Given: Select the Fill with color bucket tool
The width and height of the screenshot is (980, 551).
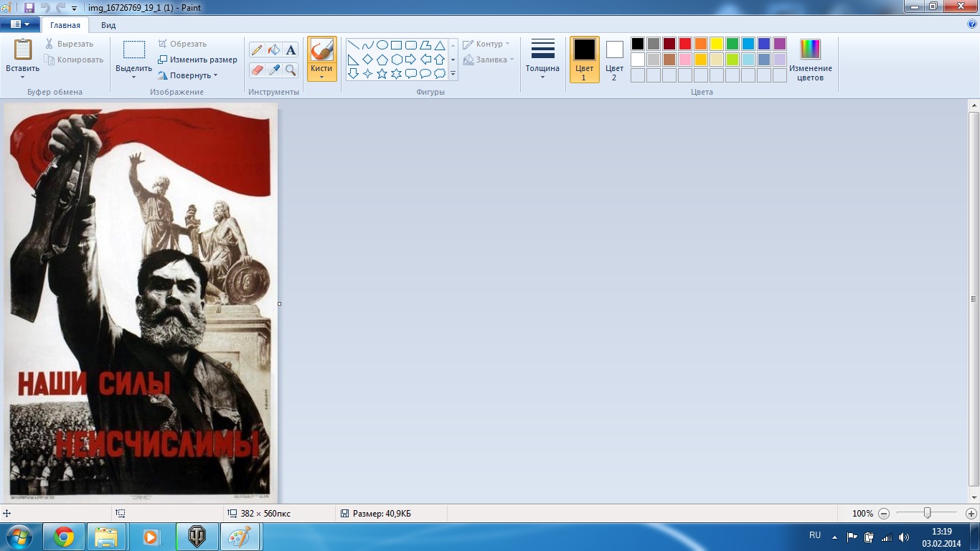Looking at the screenshot, I should coord(273,50).
